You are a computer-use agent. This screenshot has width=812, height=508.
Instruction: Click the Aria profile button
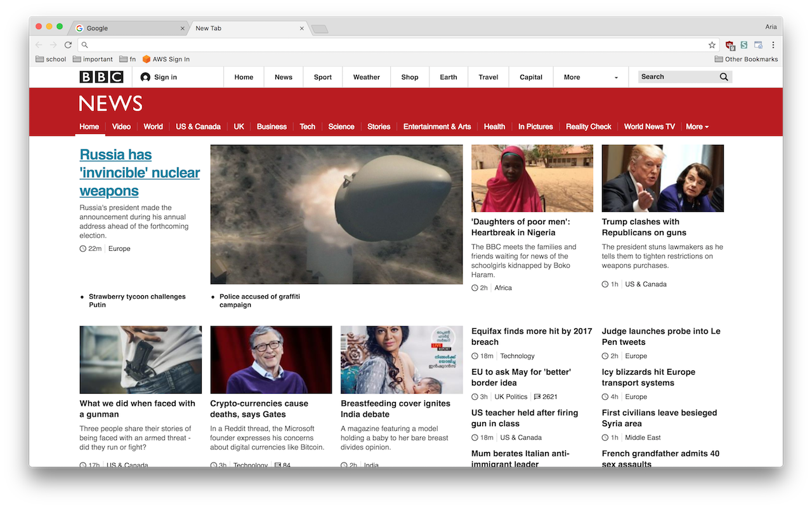[x=771, y=27]
